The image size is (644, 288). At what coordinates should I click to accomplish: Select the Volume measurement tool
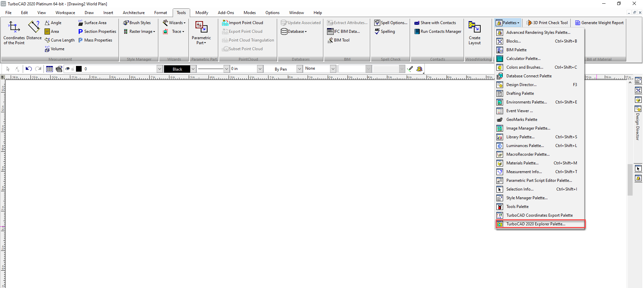55,49
